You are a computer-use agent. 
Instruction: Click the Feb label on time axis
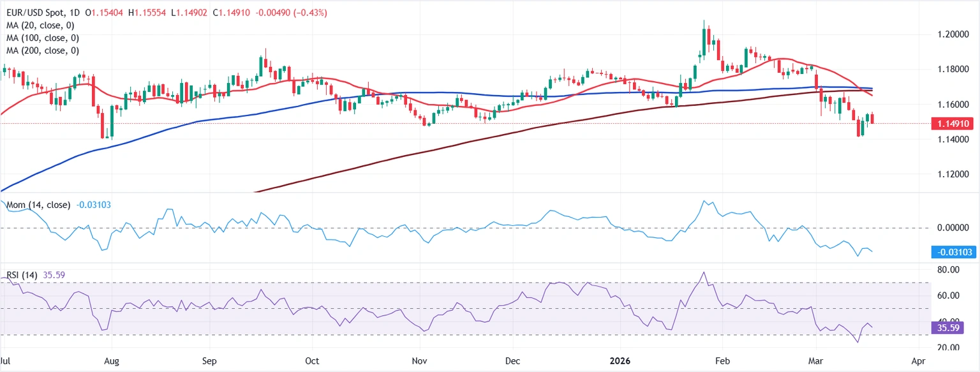722,361
